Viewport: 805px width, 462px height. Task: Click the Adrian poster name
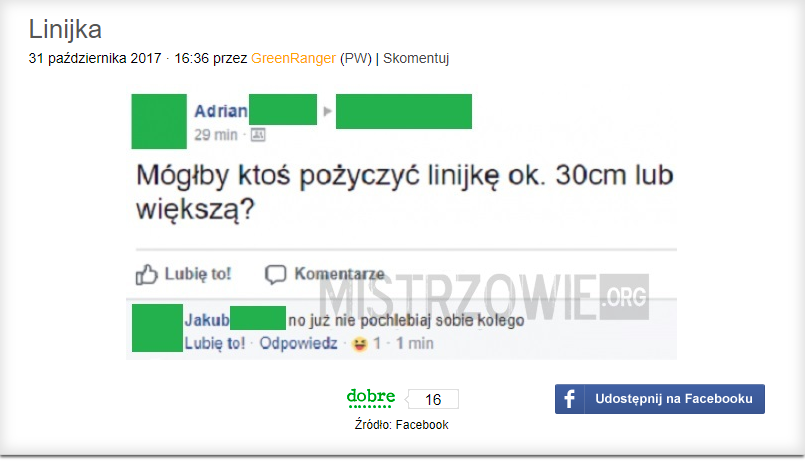(x=221, y=111)
